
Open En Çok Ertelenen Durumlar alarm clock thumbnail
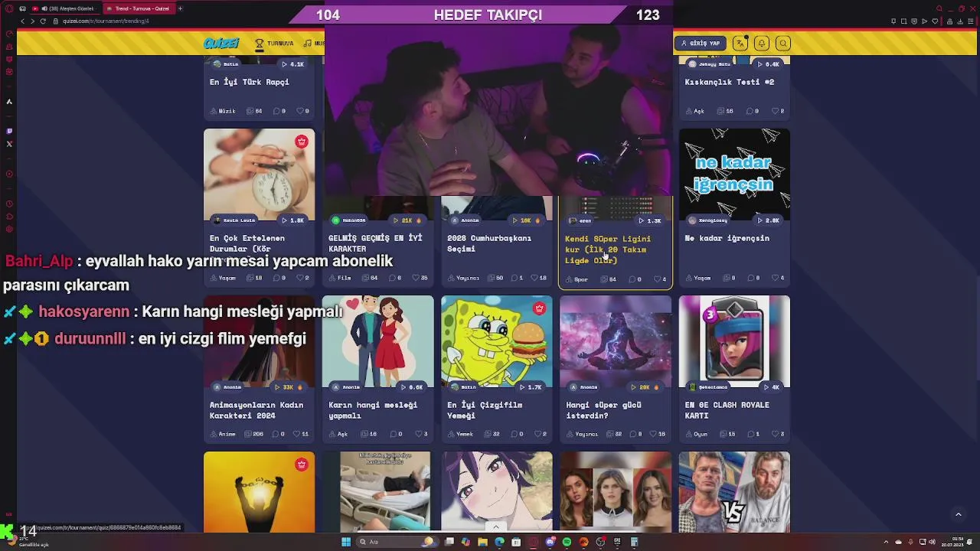click(x=259, y=174)
